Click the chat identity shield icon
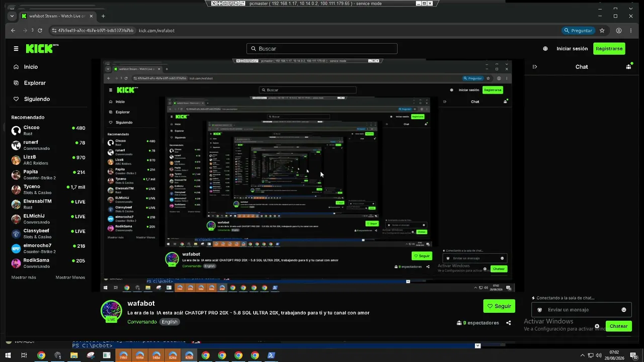This screenshot has height=362, width=644. pyautogui.click(x=539, y=310)
